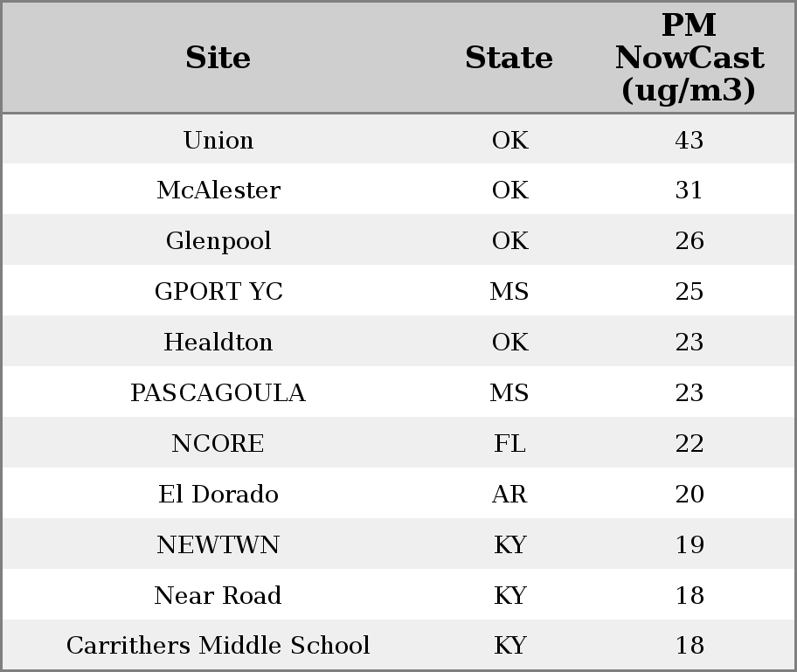The height and width of the screenshot is (672, 797).
Task: Select the Union site cell
Action: click(x=218, y=140)
